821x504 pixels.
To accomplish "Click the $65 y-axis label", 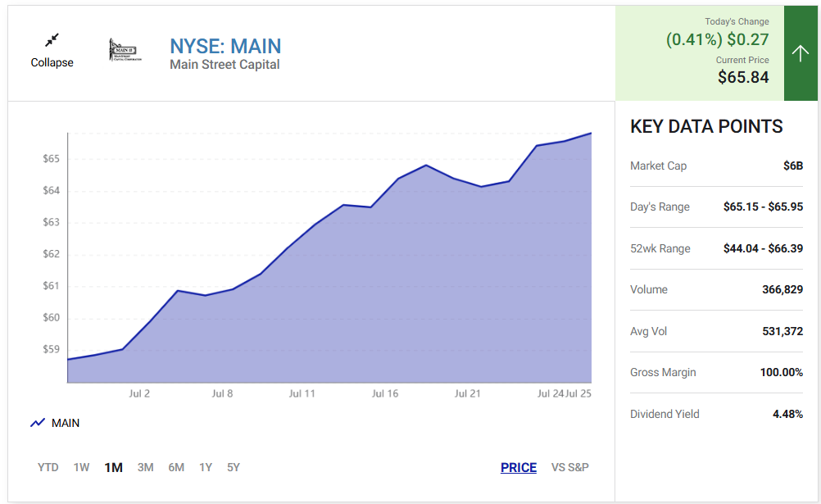I will click(x=52, y=159).
